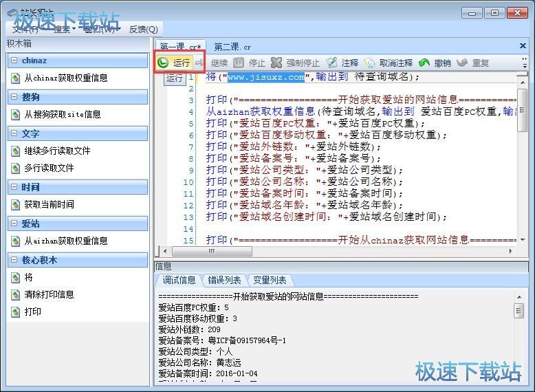
Task: Click the green Run icon in toolbar
Action: (x=163, y=62)
